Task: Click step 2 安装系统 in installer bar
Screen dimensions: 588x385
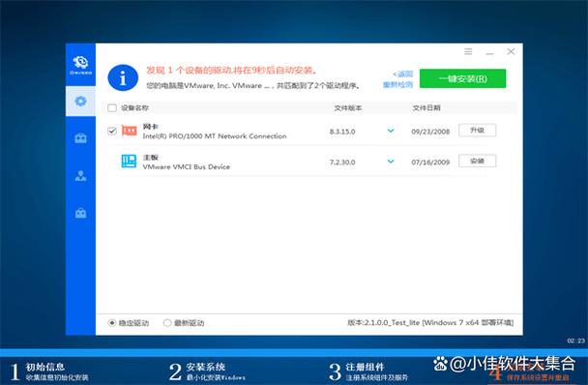Action: 207,371
